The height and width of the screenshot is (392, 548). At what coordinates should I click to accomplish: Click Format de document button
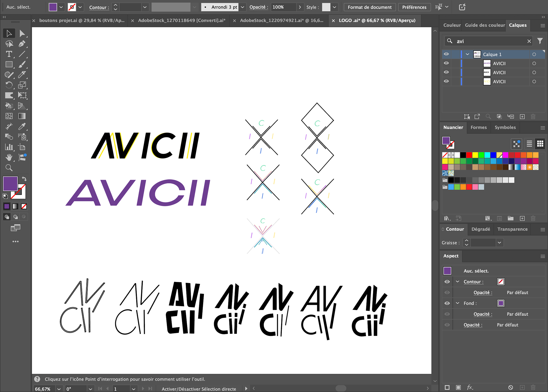370,7
